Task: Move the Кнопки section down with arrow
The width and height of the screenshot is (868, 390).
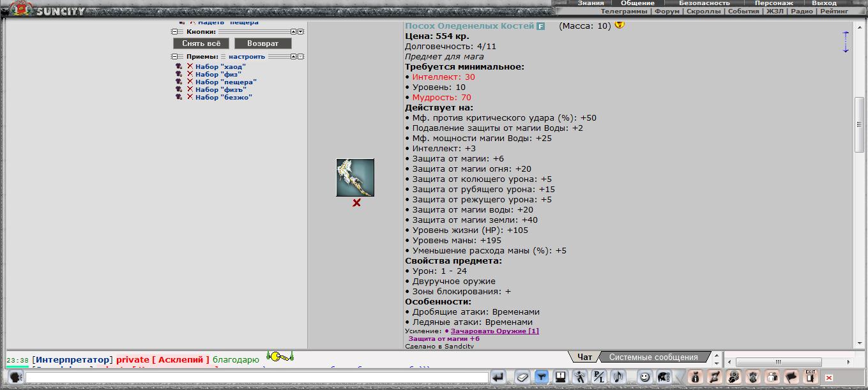Action: tap(300, 31)
